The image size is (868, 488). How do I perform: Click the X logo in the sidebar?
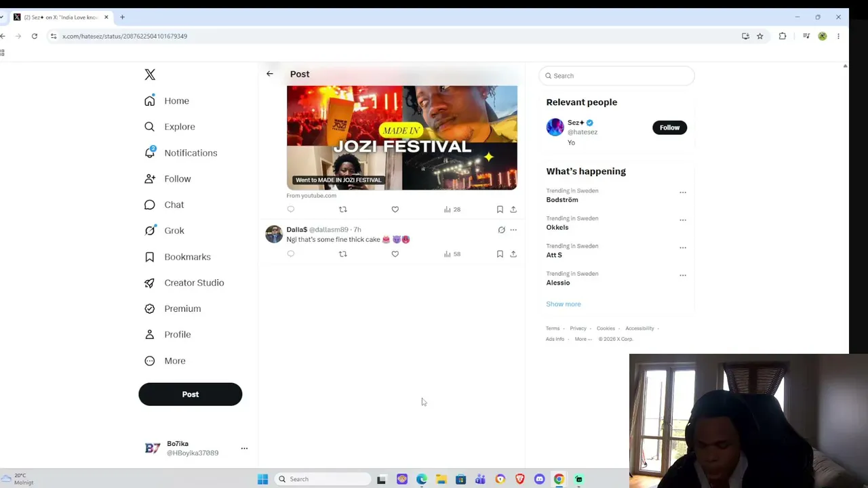[x=150, y=75]
